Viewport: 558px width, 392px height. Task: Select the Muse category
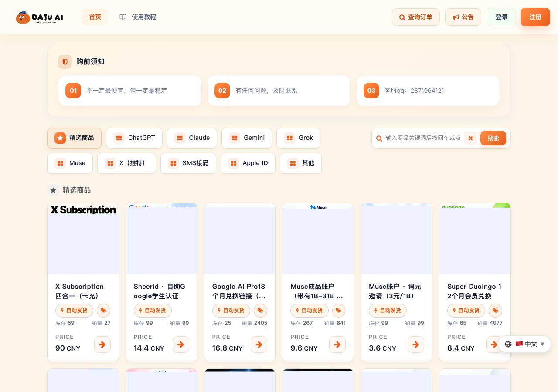coord(70,163)
